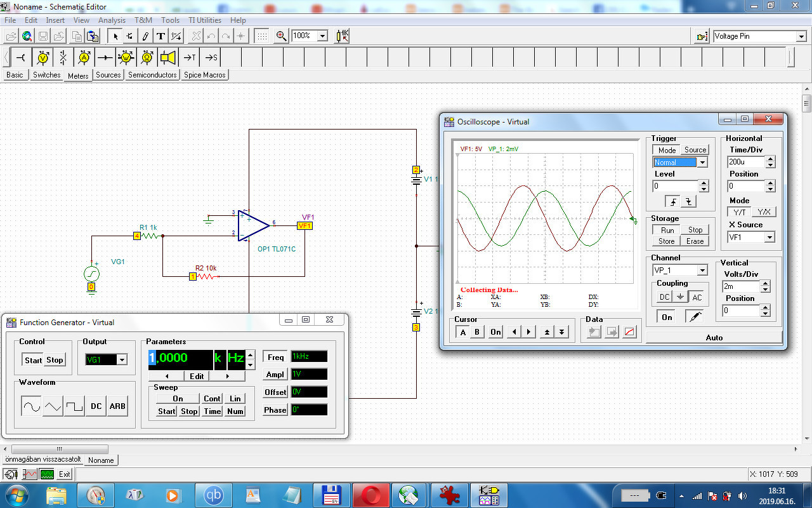
Task: Click the Phase parameter button
Action: [x=275, y=410]
